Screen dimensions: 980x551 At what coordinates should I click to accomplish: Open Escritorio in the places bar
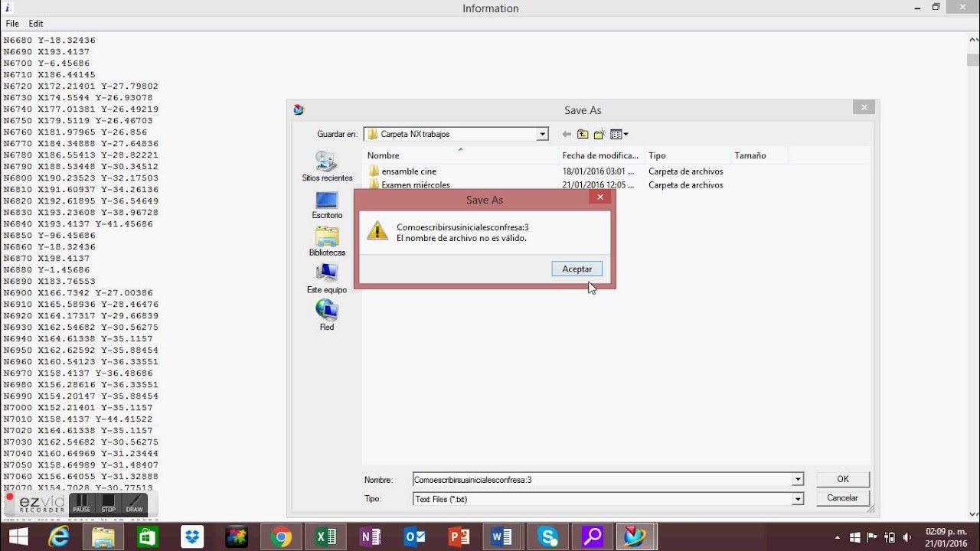[x=327, y=204]
